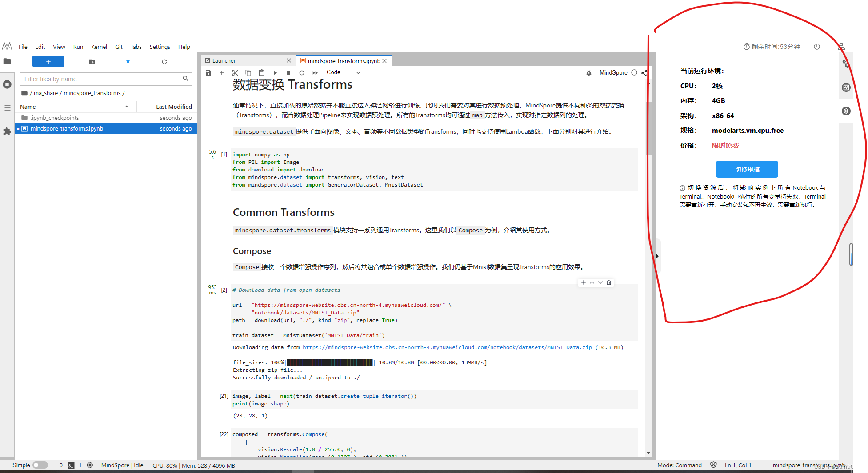Image resolution: width=868 pixels, height=473 pixels.
Task: Move cell up with the up chevron
Action: click(x=592, y=282)
